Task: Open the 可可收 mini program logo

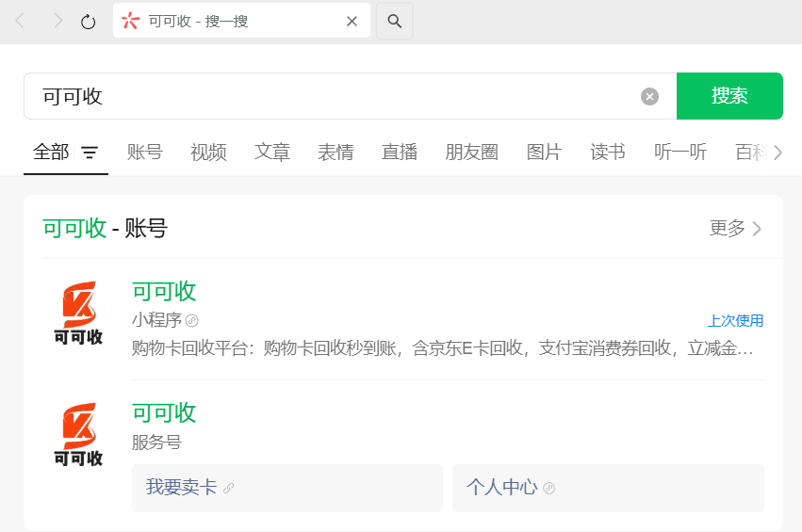Action: [x=78, y=314]
